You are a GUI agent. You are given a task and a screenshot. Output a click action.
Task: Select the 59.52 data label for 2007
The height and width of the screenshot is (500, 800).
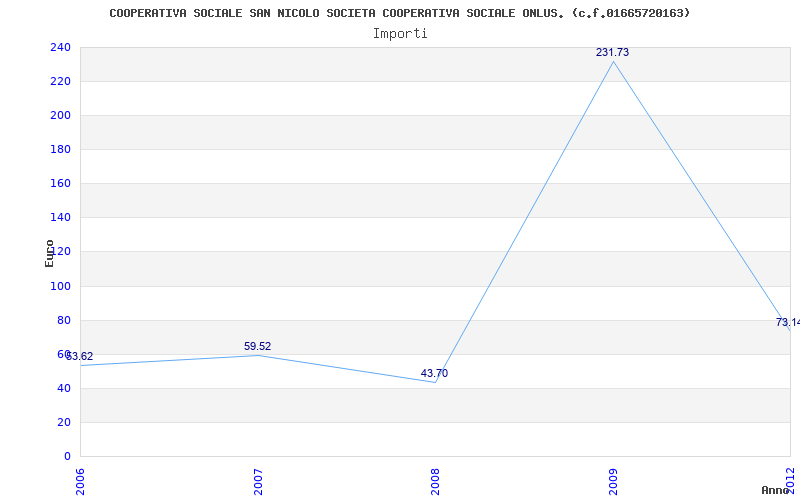pos(257,346)
